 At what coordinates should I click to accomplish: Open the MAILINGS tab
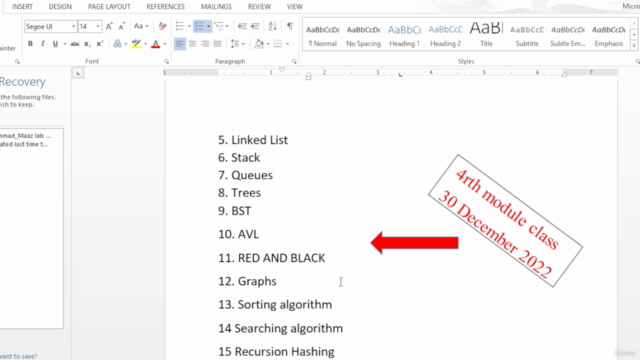pyautogui.click(x=216, y=7)
